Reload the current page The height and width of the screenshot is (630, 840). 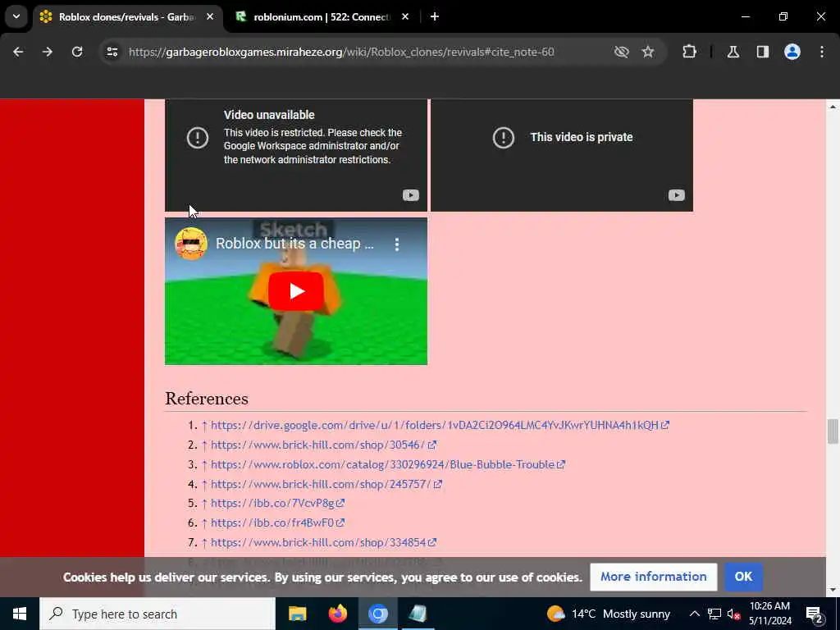(x=77, y=52)
